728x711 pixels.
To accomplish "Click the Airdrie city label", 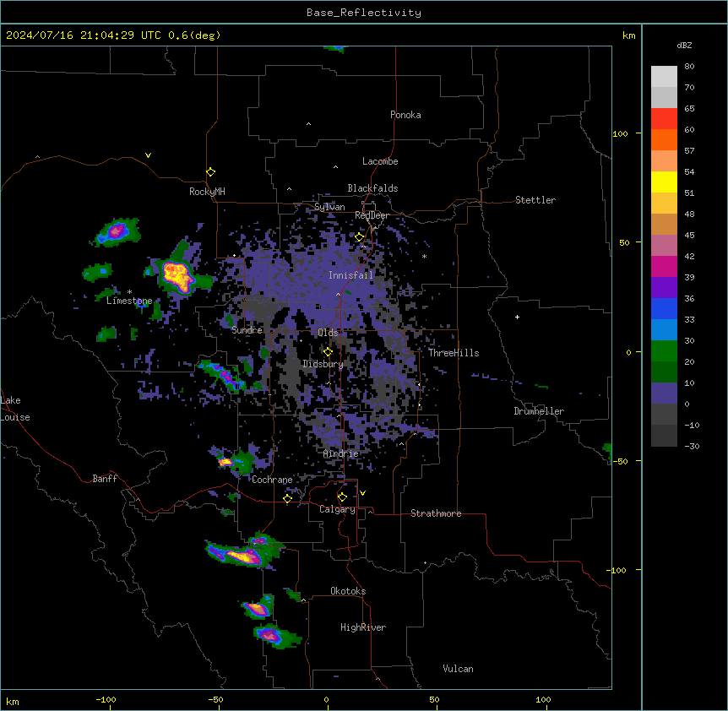I will (x=341, y=453).
